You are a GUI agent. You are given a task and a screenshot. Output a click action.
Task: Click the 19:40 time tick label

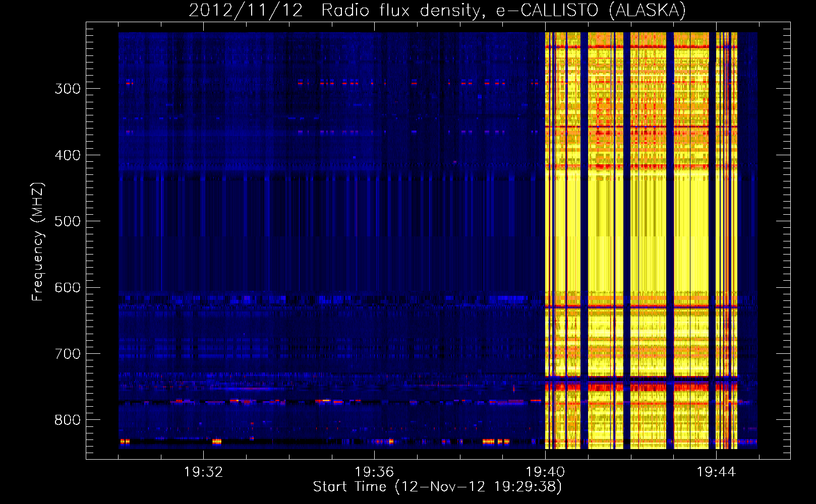click(x=545, y=472)
